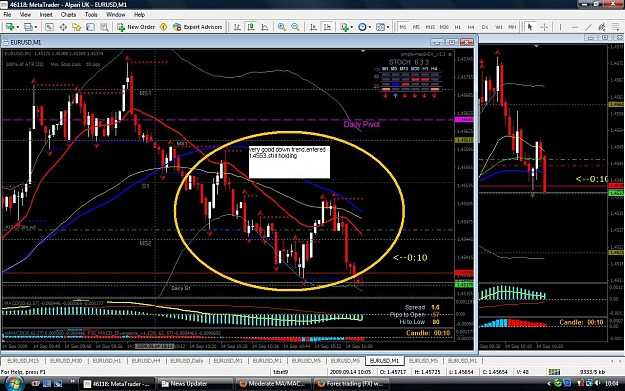
Task: Select the cursor arrow tool
Action: tap(530, 27)
